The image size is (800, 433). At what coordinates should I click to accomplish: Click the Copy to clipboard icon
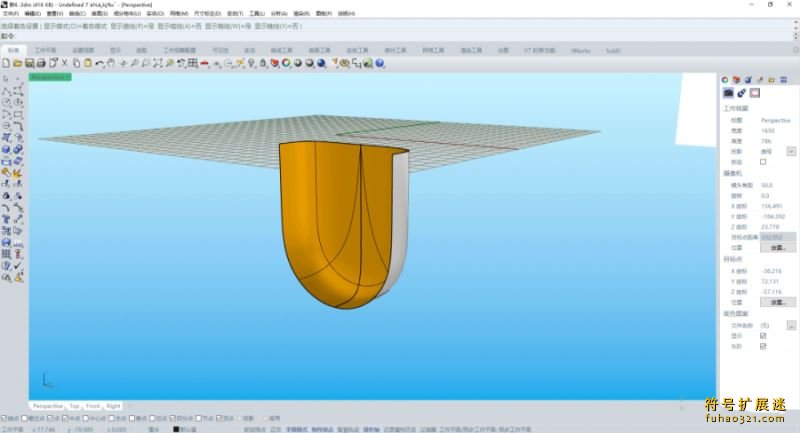76,63
